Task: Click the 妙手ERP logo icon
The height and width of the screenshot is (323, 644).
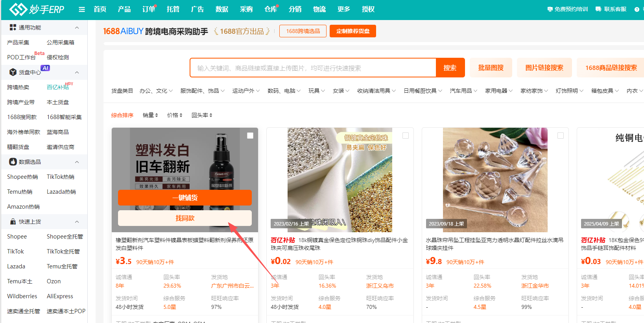Action: click(18, 9)
